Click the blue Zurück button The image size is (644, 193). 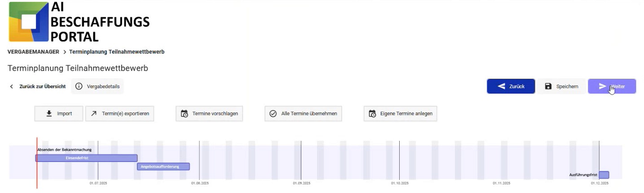(511, 86)
